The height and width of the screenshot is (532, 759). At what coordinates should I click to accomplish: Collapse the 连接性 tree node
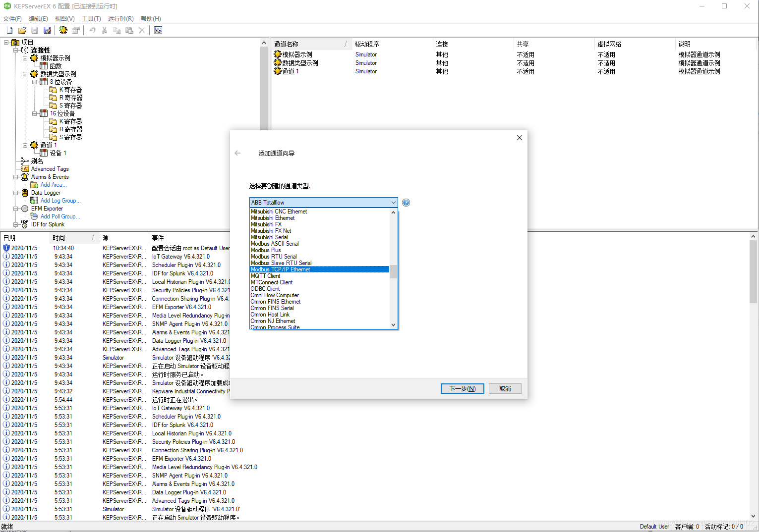[16, 50]
